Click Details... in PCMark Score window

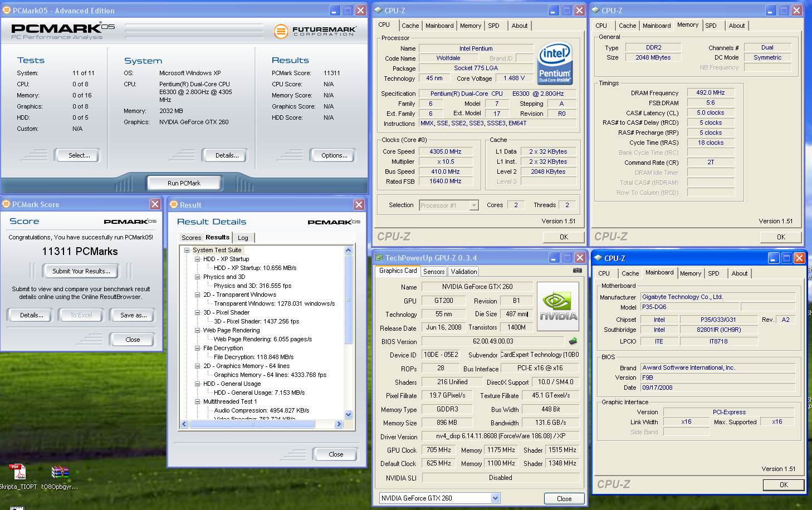click(31, 315)
